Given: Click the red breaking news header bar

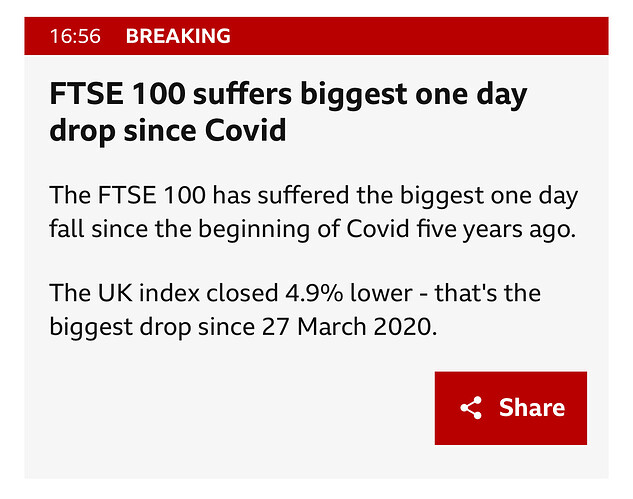Looking at the screenshot, I should [x=316, y=36].
